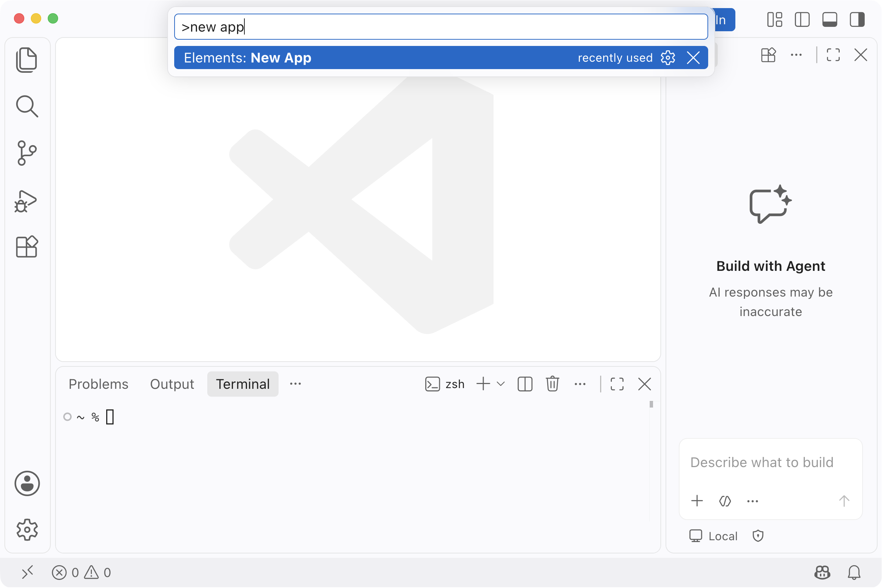Open the zsh terminal profile label

(x=445, y=384)
